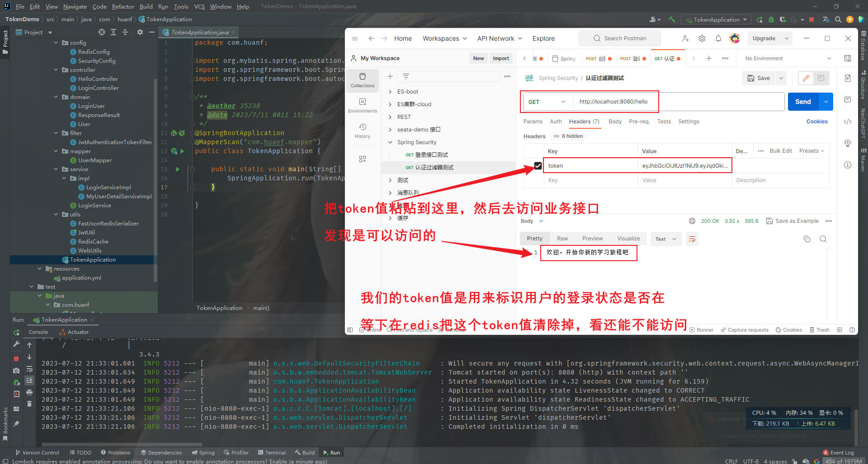Click run gutter icon beside main method

tap(178, 169)
